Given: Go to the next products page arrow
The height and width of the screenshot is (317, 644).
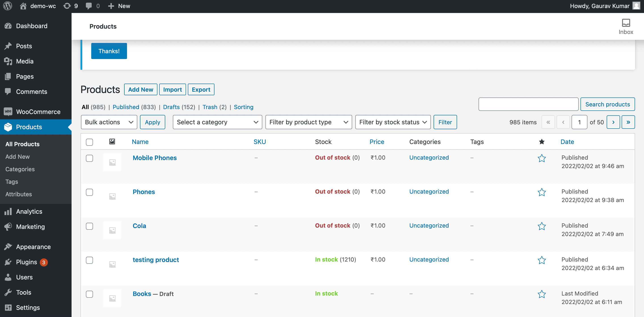Looking at the screenshot, I should 613,122.
